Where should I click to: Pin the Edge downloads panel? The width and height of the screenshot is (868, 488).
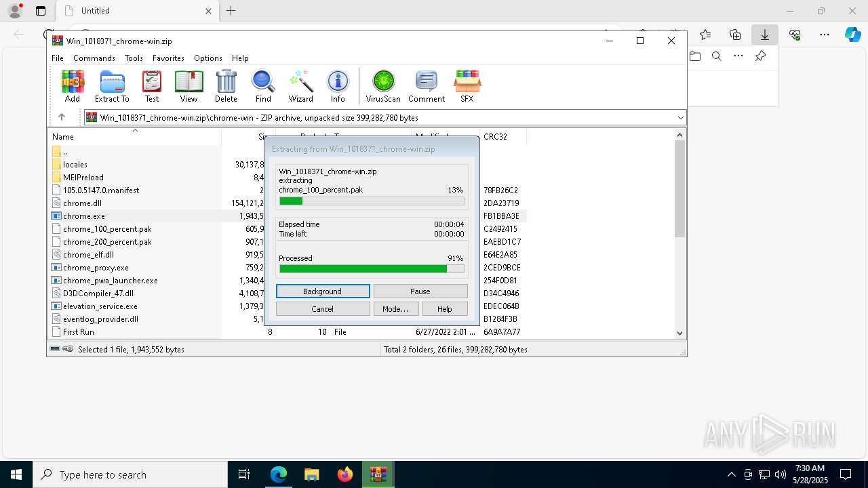(x=760, y=56)
